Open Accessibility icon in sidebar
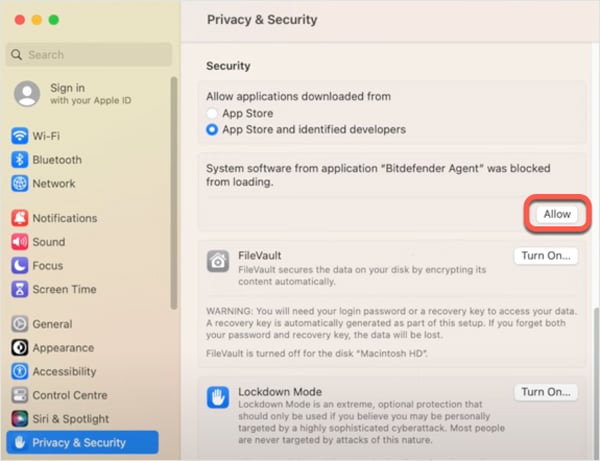The image size is (600, 461). (19, 372)
